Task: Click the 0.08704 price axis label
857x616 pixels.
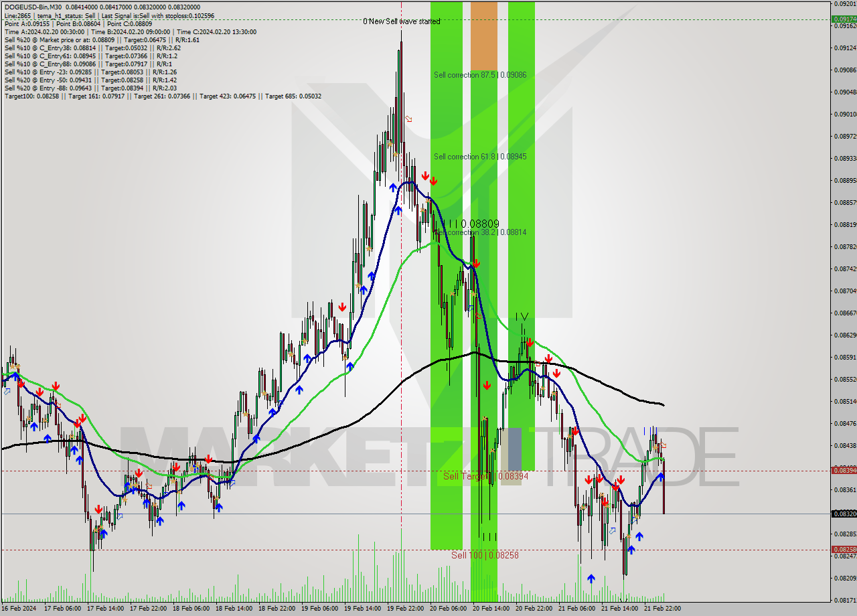Action: tap(846, 291)
